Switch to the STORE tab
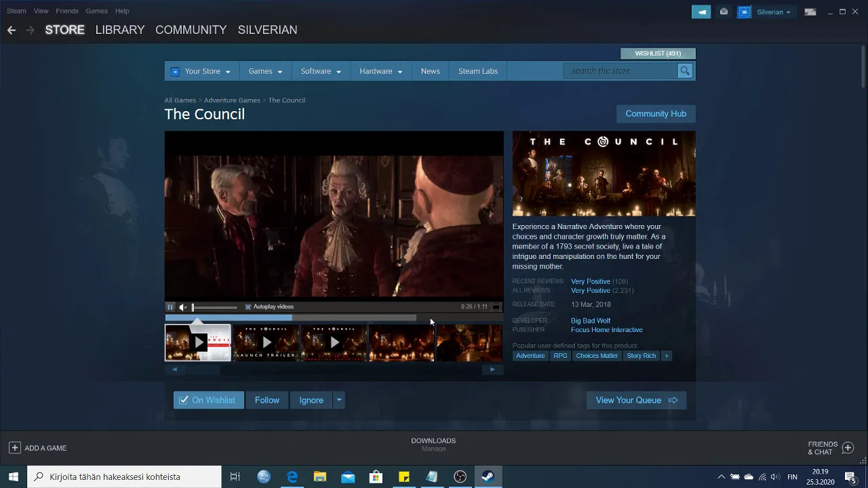This screenshot has width=868, height=488. pyautogui.click(x=64, y=30)
